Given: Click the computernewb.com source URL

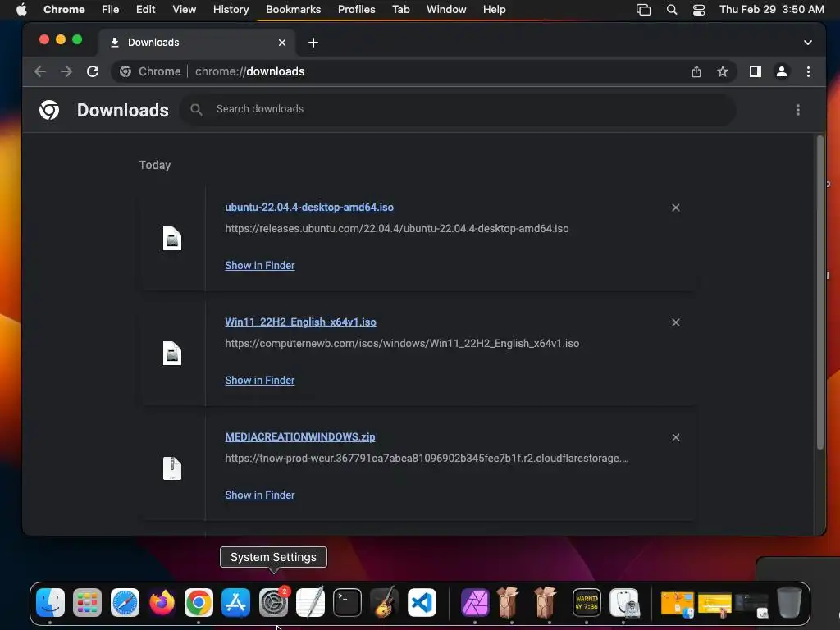Looking at the screenshot, I should (402, 344).
